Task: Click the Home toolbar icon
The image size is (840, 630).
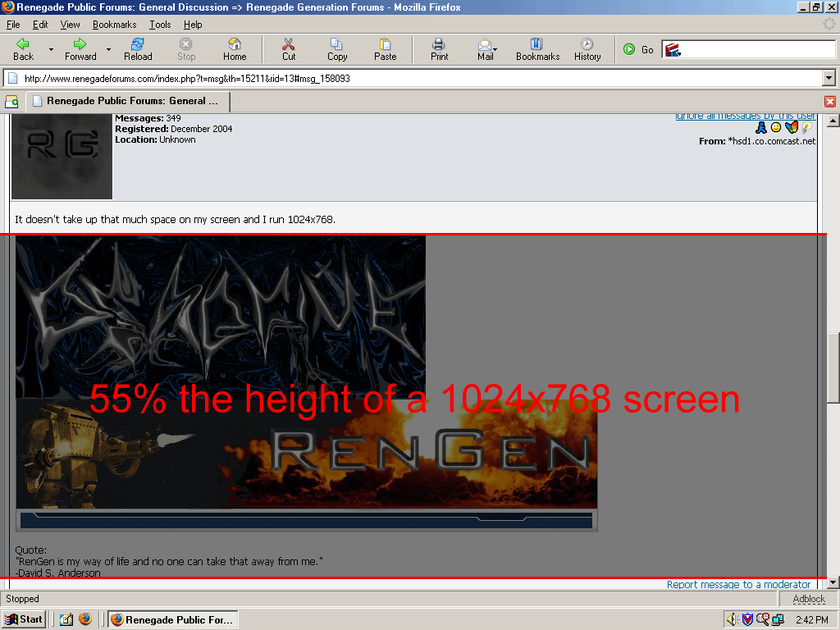Action: (235, 49)
